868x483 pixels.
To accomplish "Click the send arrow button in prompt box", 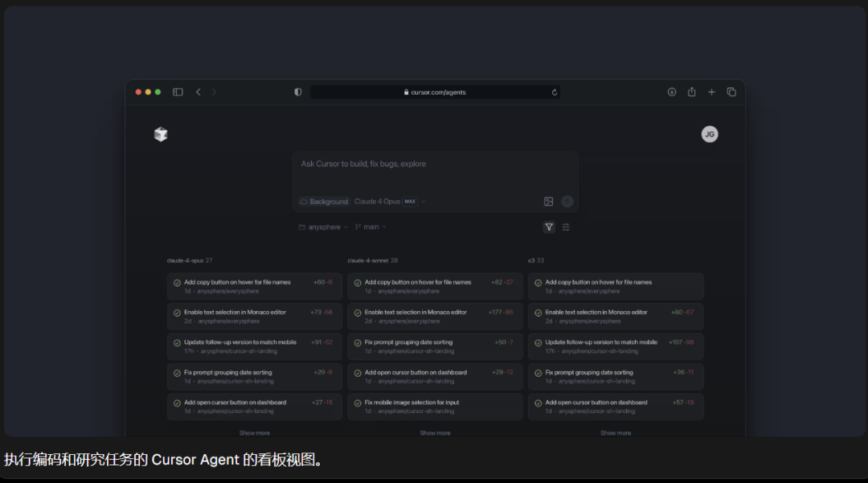I will pos(567,202).
